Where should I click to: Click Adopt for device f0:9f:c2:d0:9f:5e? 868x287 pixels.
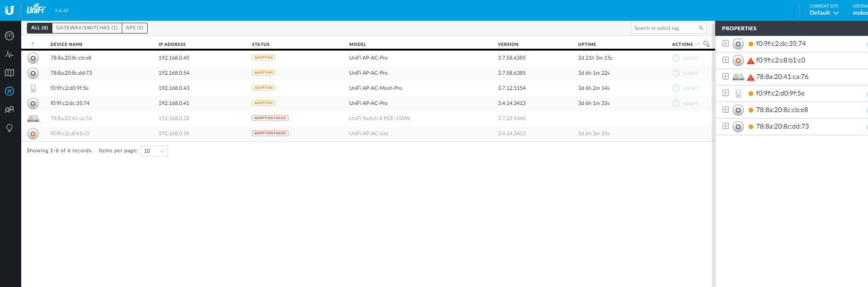(685, 88)
